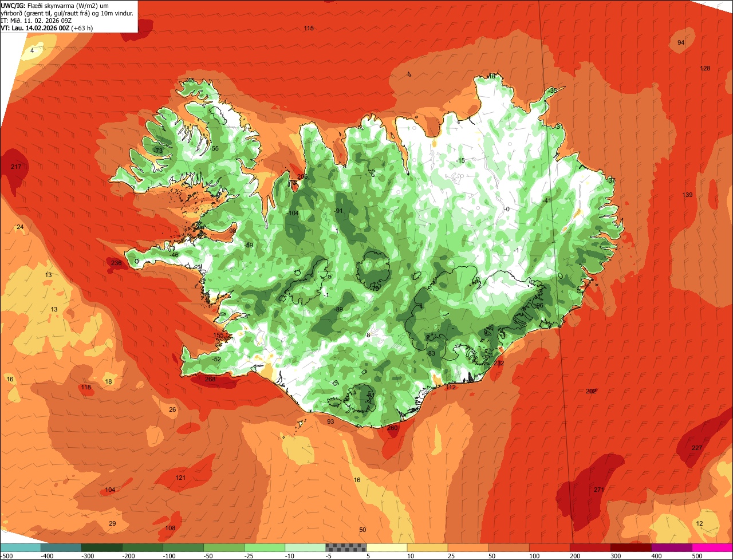
Task: Click the 115 flux value north of Iceland
Action: (309, 29)
